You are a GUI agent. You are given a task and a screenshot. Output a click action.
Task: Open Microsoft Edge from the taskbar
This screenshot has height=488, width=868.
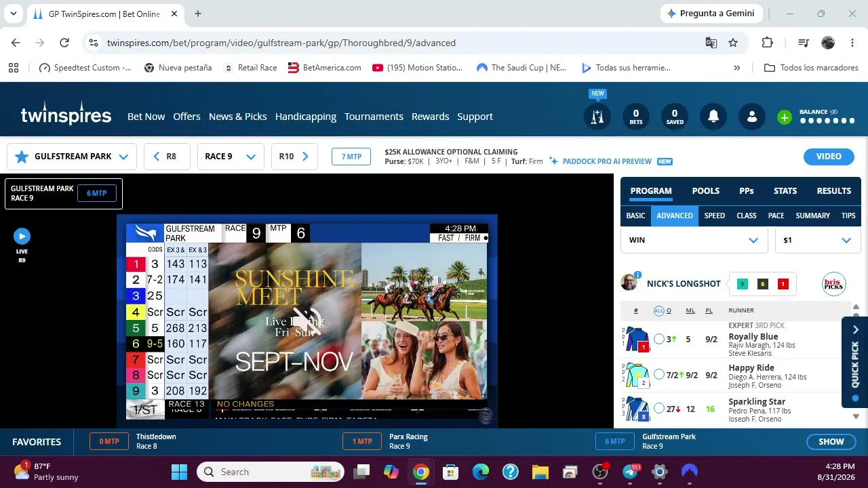pyautogui.click(x=481, y=472)
